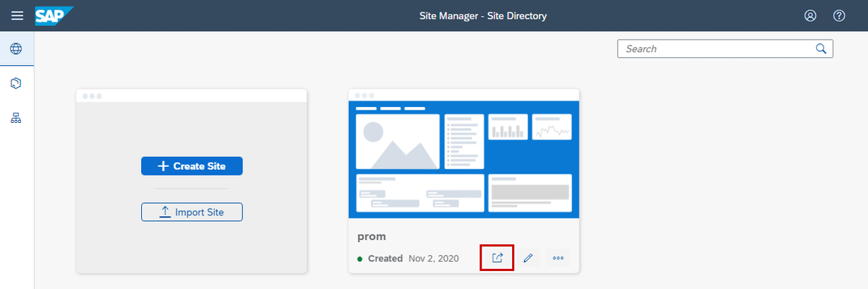This screenshot has width=868, height=289.
Task: Focus the Search input field
Action: [725, 48]
